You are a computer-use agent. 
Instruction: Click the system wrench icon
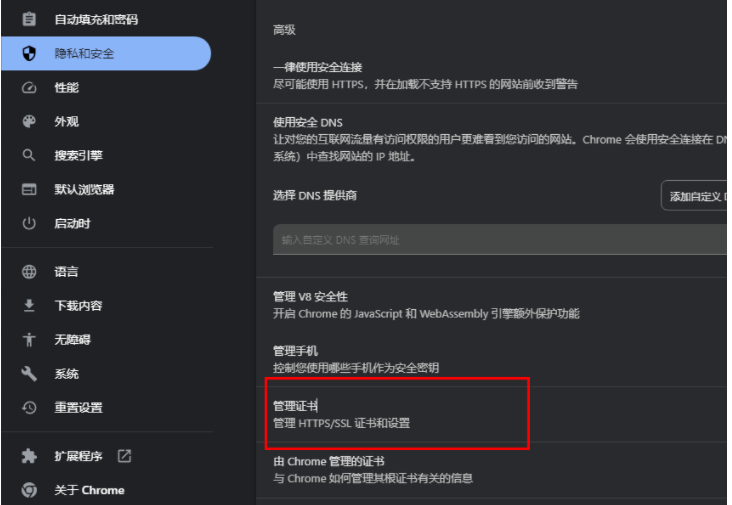(x=29, y=373)
